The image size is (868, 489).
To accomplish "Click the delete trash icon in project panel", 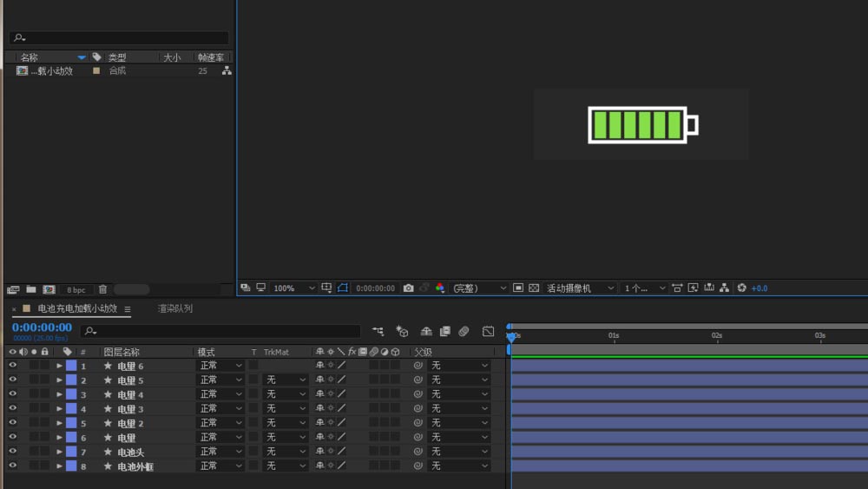I will point(103,289).
